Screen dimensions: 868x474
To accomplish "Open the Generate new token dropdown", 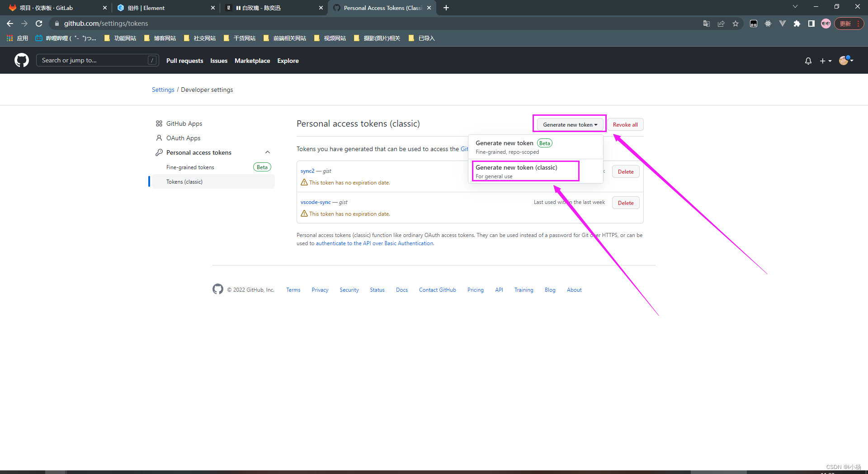I will click(x=570, y=125).
